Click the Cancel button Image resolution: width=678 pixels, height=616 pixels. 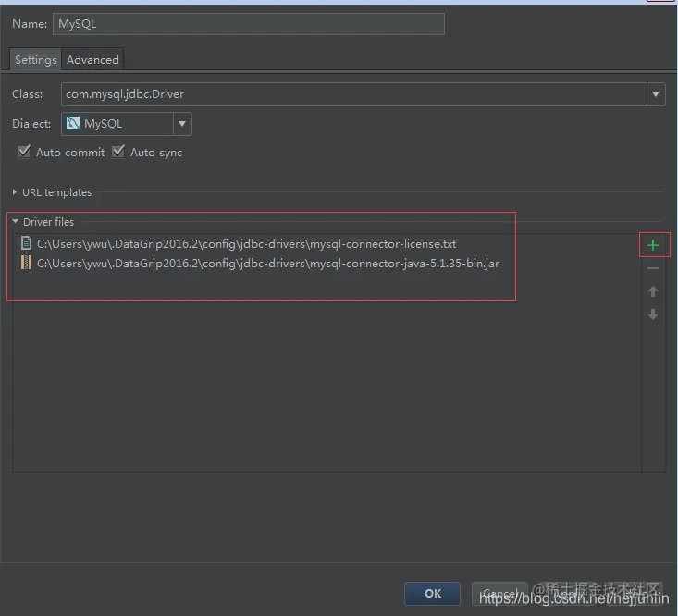[499, 594]
